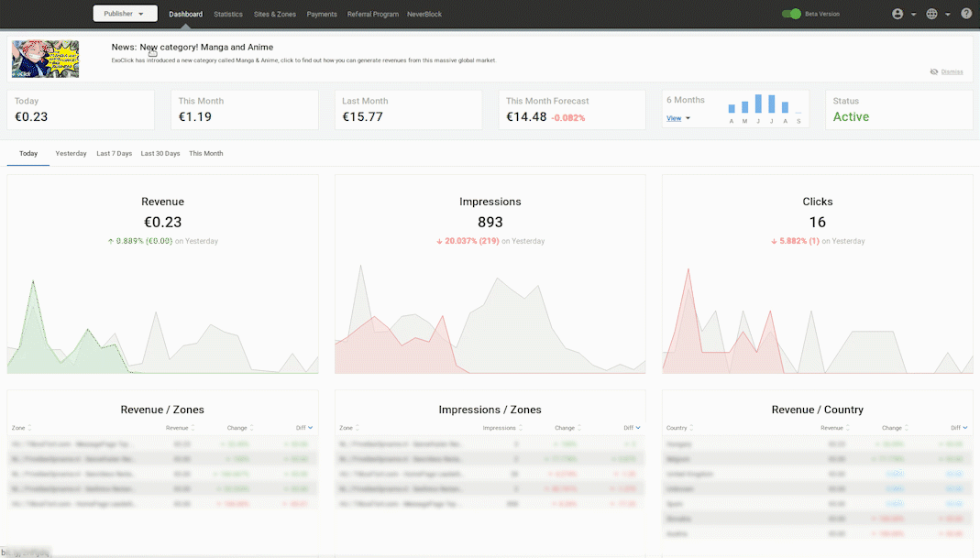Sort Revenue / Country table by Diff
980x558 pixels.
(x=958, y=428)
